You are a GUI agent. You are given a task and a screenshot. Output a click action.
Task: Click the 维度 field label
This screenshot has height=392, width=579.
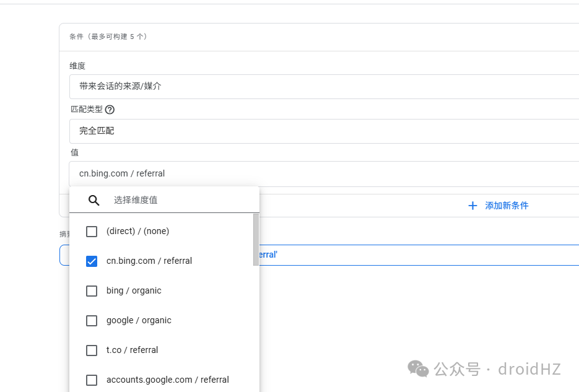point(77,66)
